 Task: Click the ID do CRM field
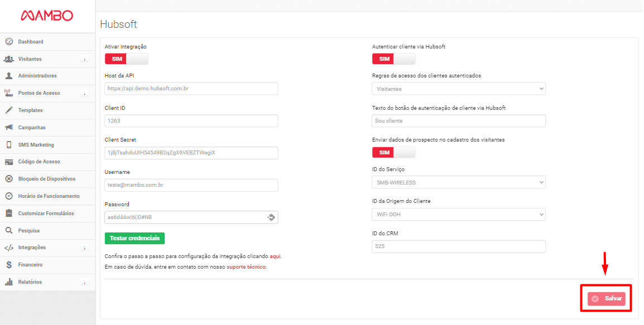[x=459, y=246]
